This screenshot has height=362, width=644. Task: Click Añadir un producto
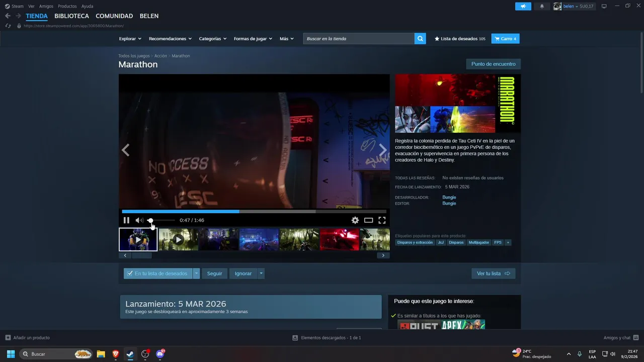click(28, 338)
